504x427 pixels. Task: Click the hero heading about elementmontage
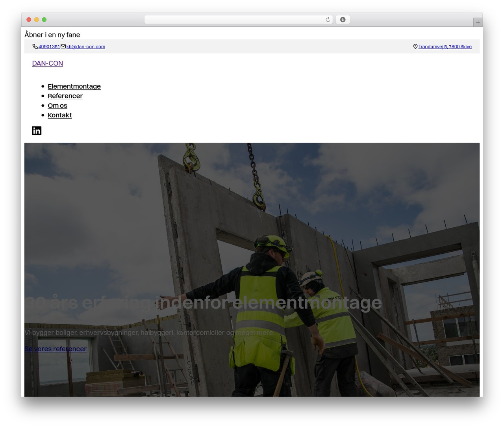tap(203, 303)
